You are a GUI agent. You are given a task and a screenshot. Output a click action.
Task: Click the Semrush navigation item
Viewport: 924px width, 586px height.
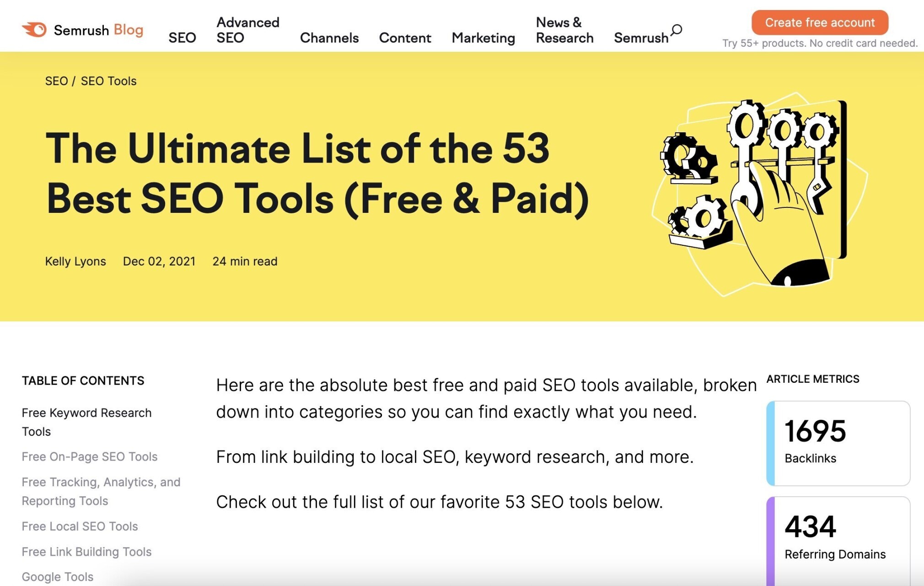640,38
